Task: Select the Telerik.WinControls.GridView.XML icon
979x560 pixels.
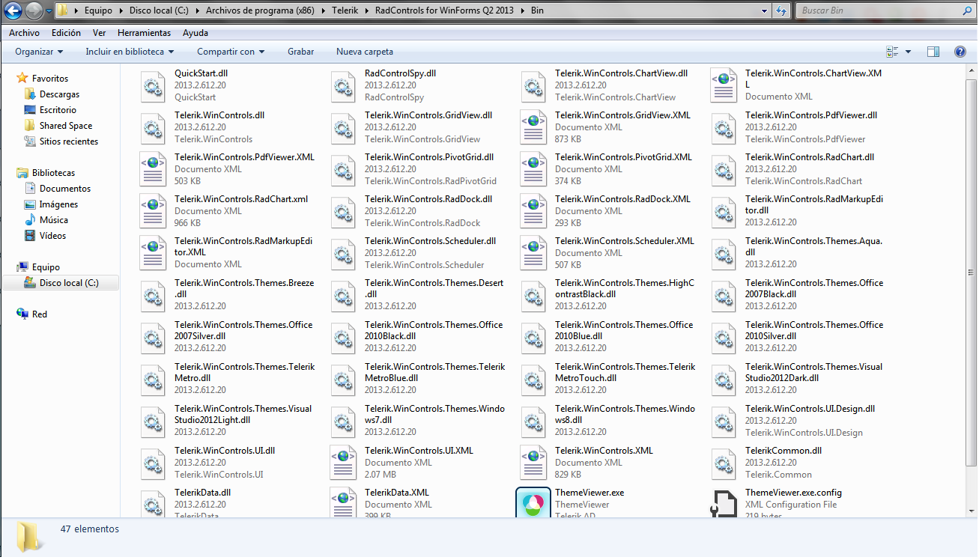Action: [x=533, y=127]
